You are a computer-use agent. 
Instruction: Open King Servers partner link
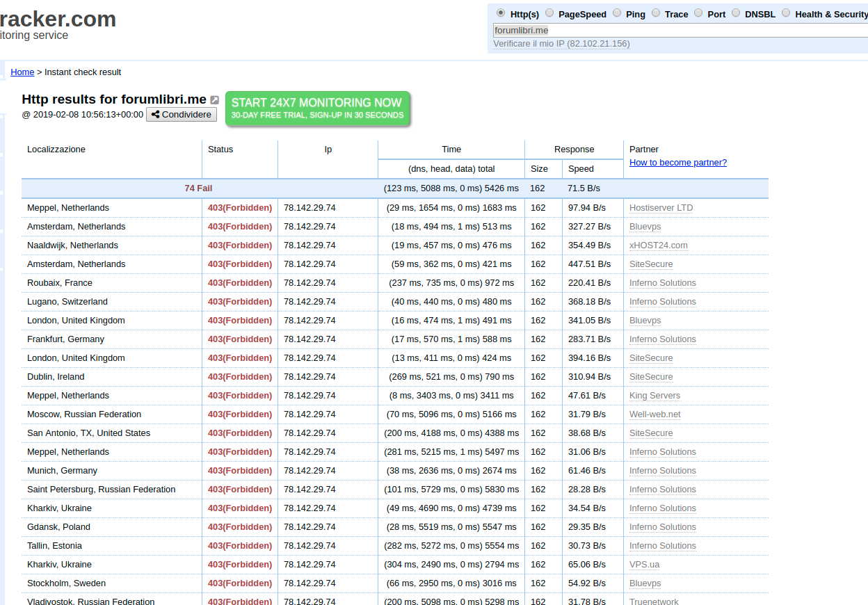tap(655, 396)
